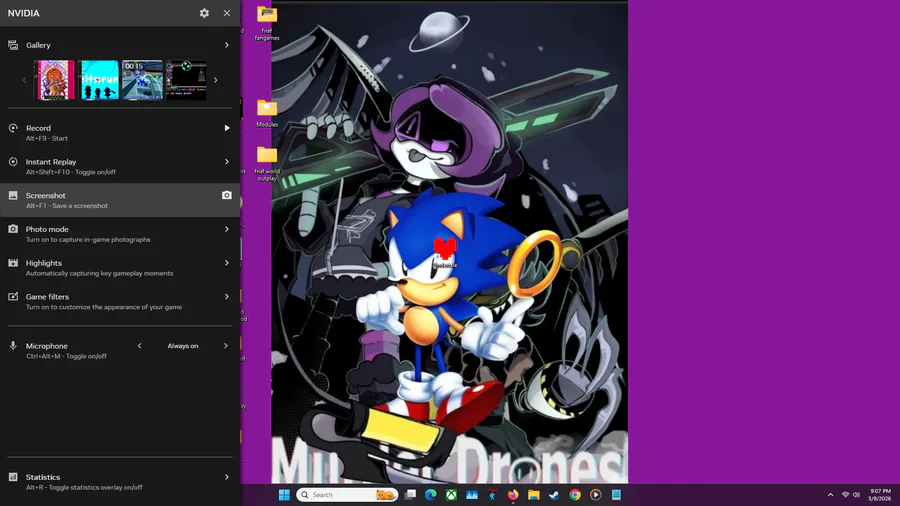Open Task View from the taskbar

pos(410,495)
